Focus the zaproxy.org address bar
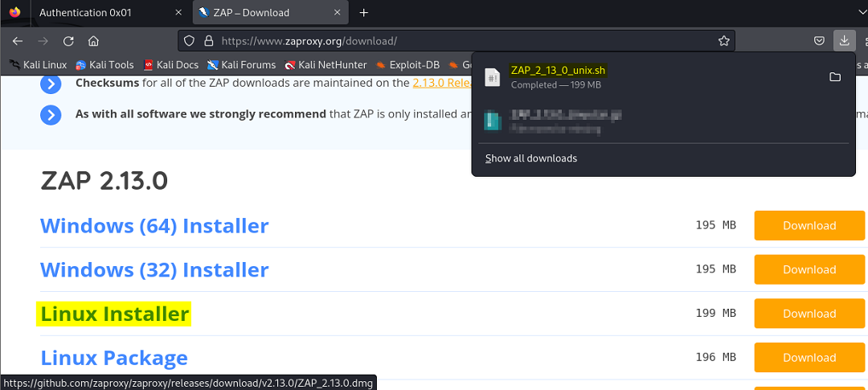868x390 pixels. [457, 41]
